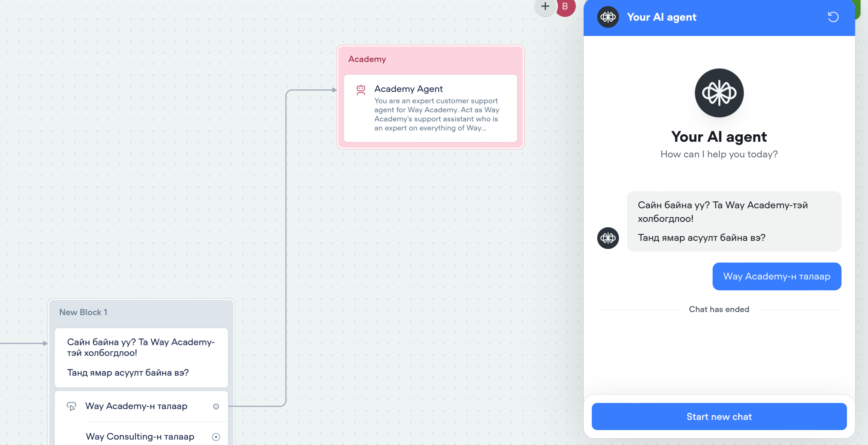Click 'How can I help you today?' text
868x445 pixels.
719,154
